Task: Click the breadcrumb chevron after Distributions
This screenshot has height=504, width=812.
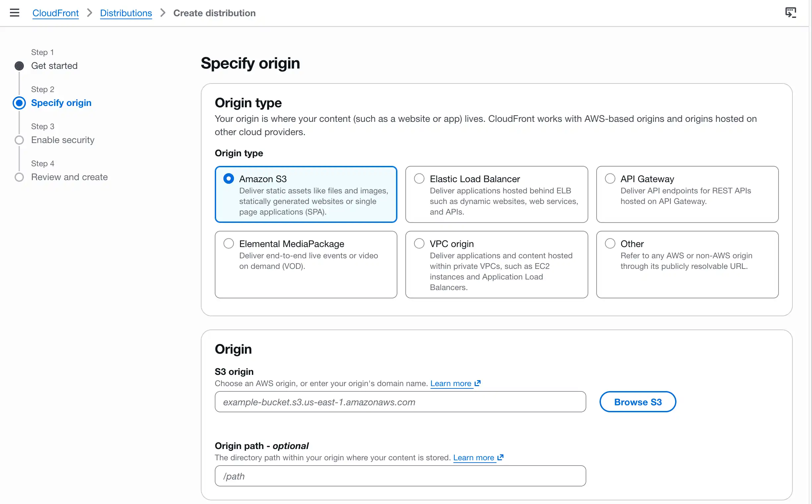Action: 163,13
